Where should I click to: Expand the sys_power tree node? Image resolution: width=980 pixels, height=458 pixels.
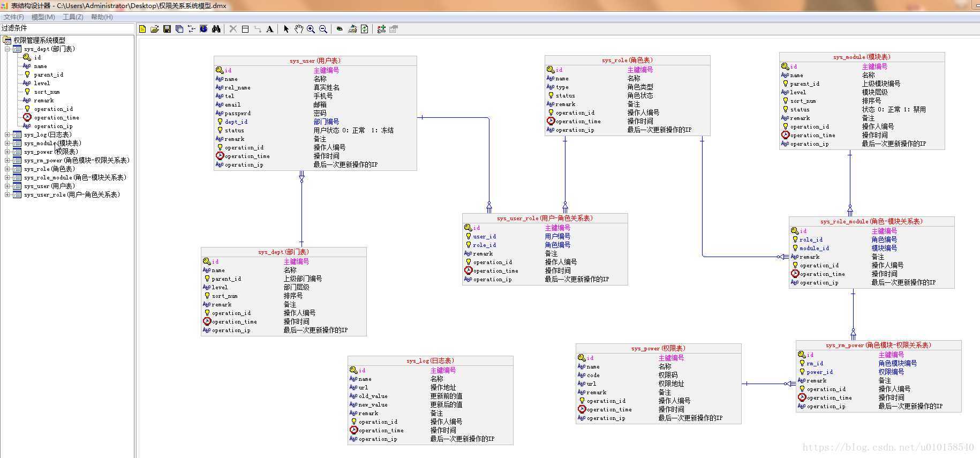click(x=7, y=152)
